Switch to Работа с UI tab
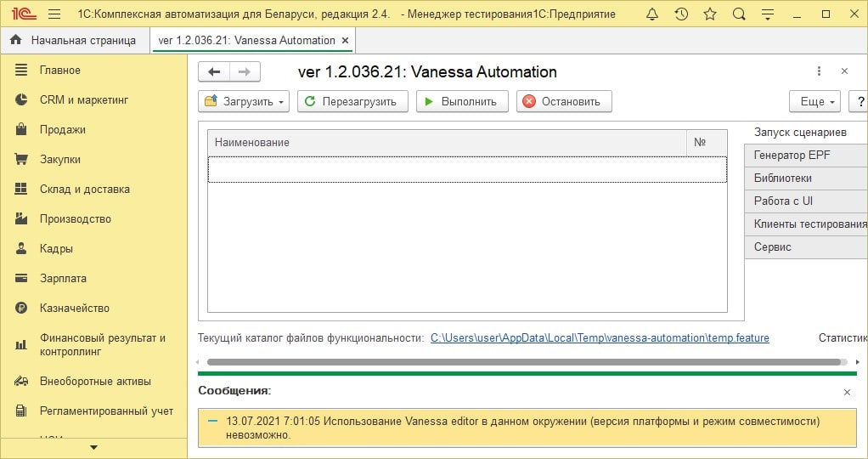 (x=806, y=201)
